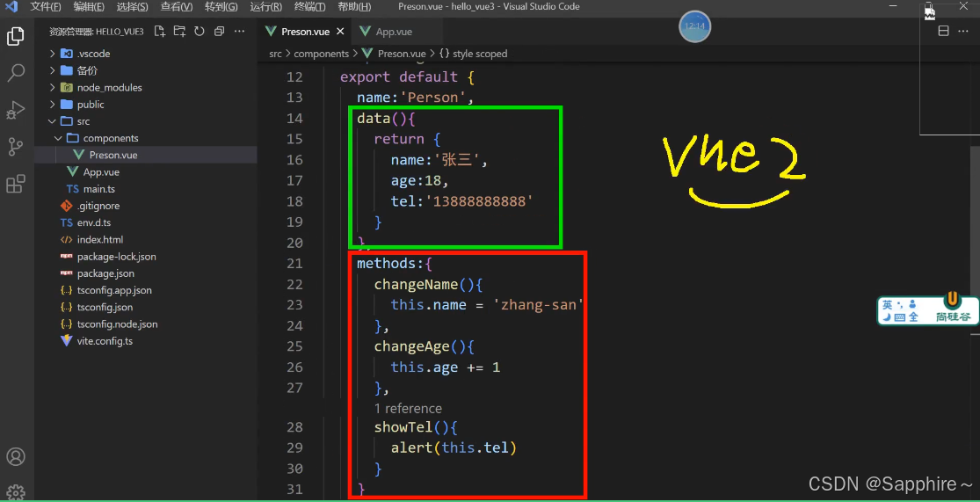
Task: Open editor More Actions ellipsis
Action: tap(963, 32)
